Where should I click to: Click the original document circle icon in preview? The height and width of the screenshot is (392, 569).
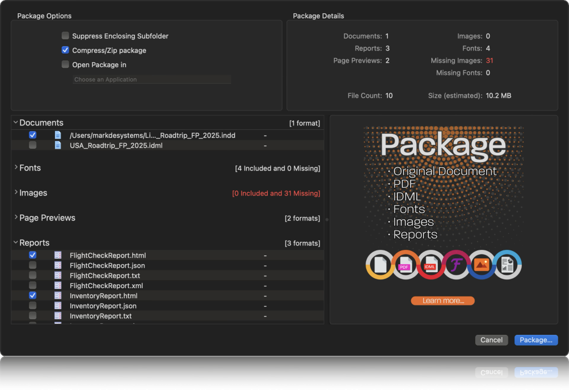click(x=380, y=265)
